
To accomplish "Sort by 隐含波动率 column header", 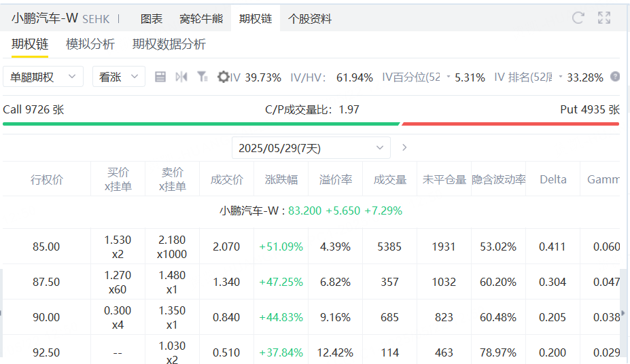I will [x=499, y=179].
